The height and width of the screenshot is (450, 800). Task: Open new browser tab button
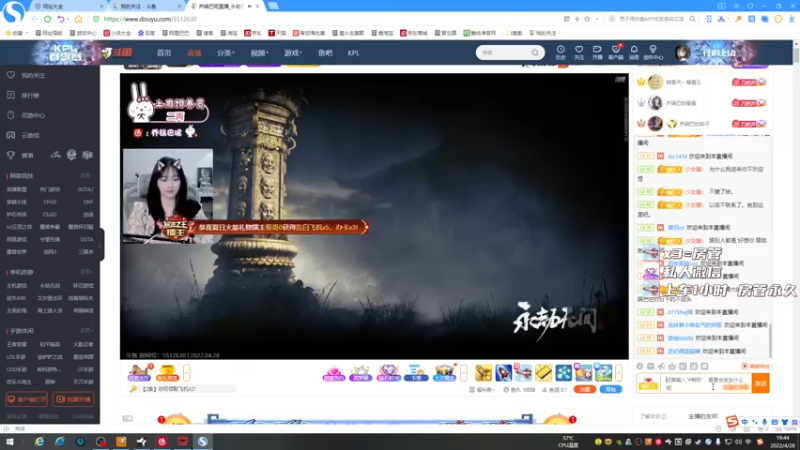(x=273, y=6)
